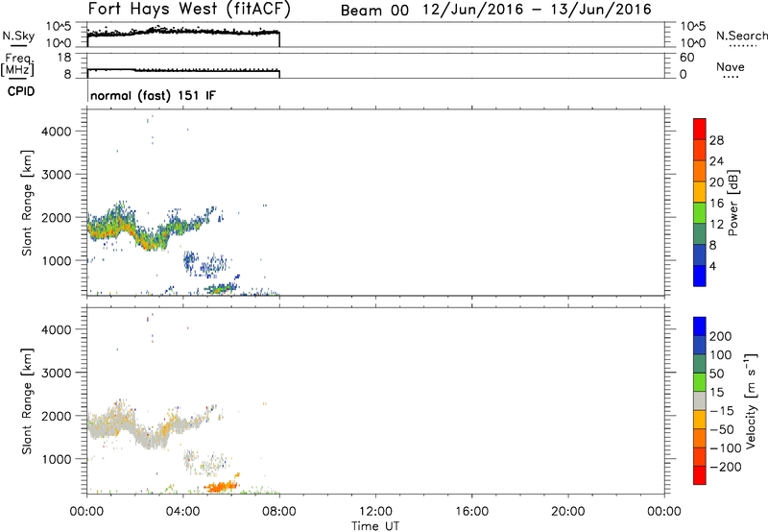Click the '60' tick on the Nave axis
Screen dimensions: 768x532
[x=687, y=58]
